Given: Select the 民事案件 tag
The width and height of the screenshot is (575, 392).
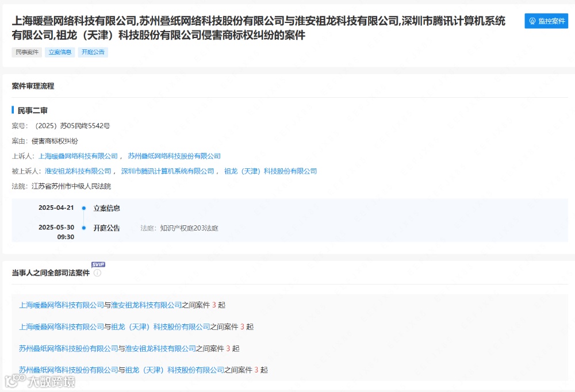Looking at the screenshot, I should 27,52.
